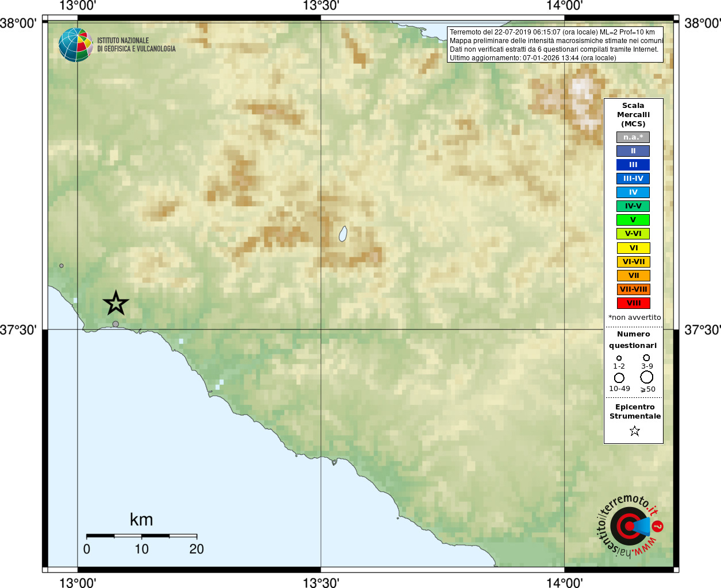The image size is (721, 588).
Task: Select the grey n.a. intensity swatch
Action: [633, 137]
